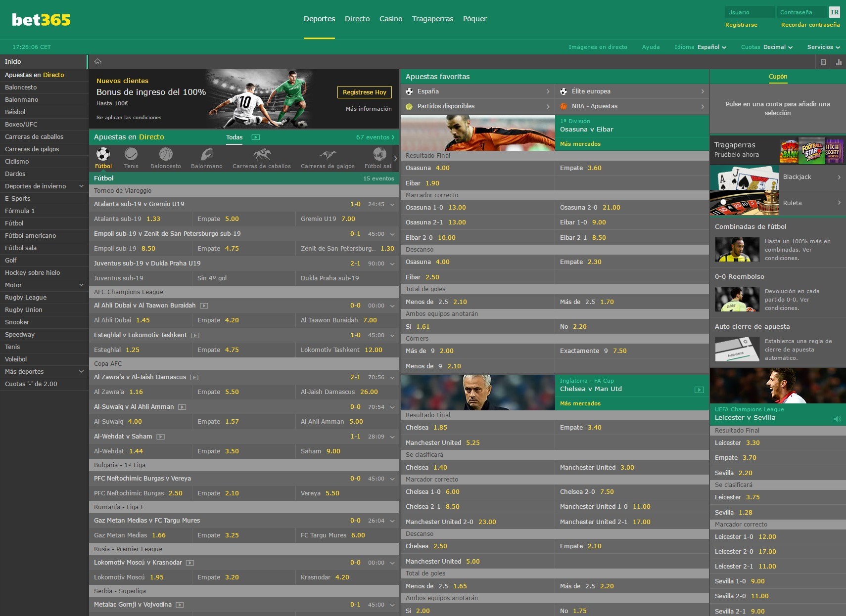Open Imágenes en directo link
This screenshot has height=616, width=846.
coord(598,47)
